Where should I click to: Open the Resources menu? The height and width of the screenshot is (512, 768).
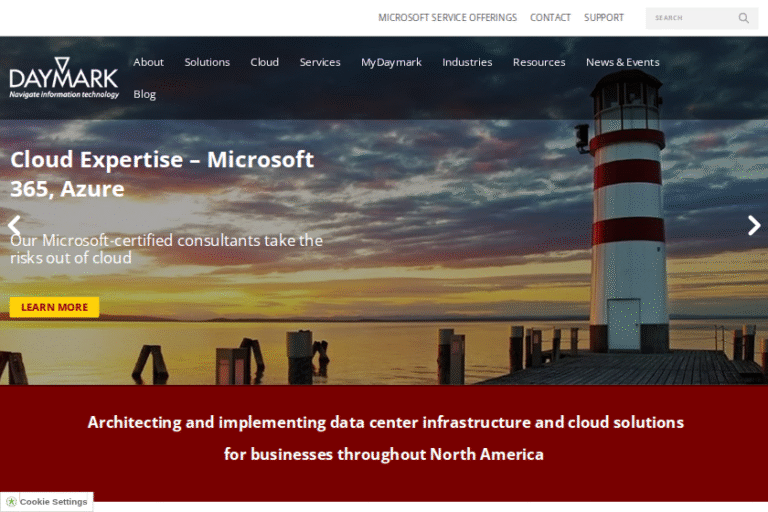point(539,62)
